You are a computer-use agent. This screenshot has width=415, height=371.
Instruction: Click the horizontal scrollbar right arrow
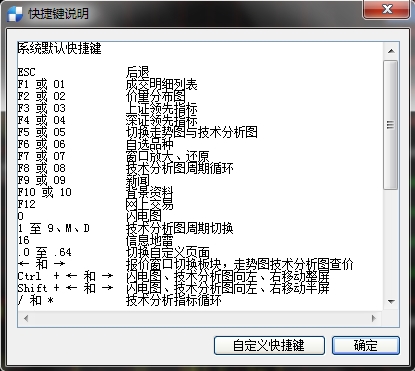[x=374, y=318]
